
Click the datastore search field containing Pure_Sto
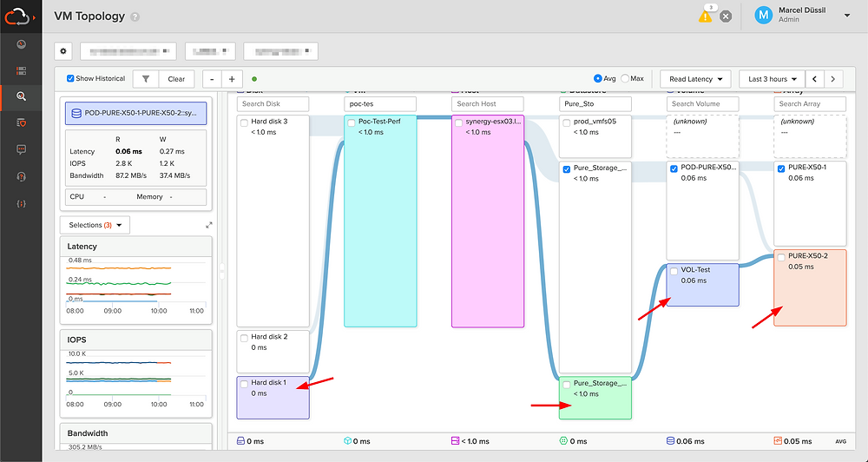pyautogui.click(x=595, y=103)
